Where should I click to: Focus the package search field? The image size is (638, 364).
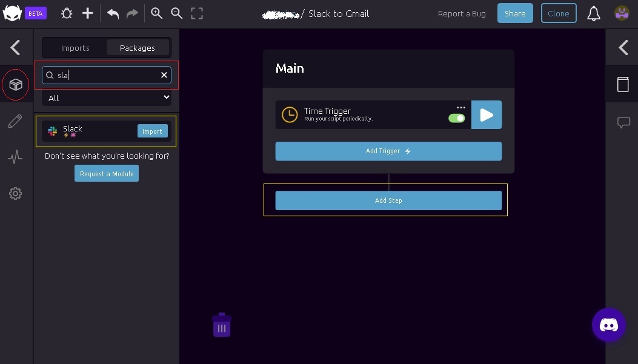click(107, 75)
